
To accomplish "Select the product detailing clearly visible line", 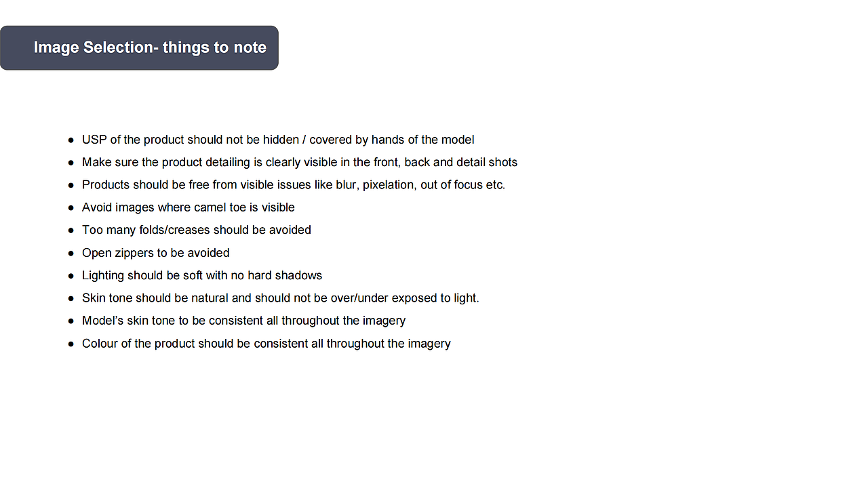I will click(299, 163).
